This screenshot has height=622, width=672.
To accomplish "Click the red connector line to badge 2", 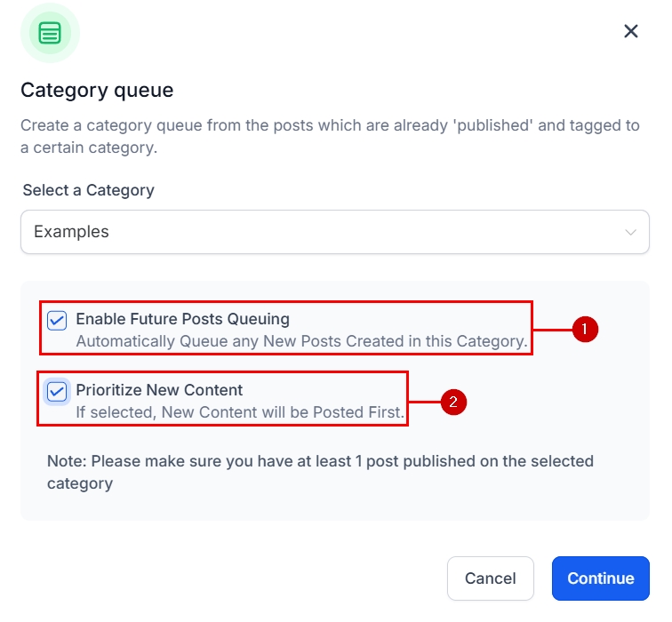I will [x=424, y=402].
